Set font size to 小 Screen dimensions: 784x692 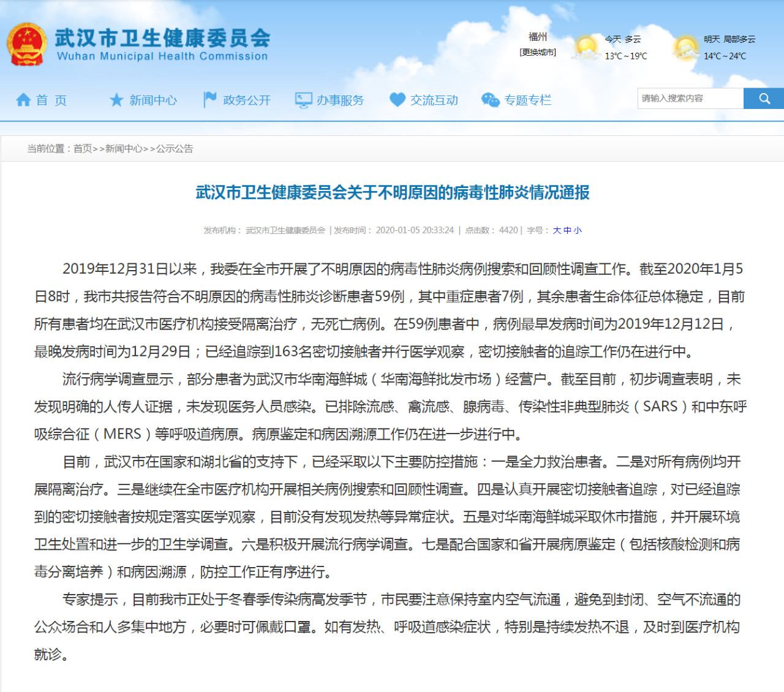(x=578, y=230)
